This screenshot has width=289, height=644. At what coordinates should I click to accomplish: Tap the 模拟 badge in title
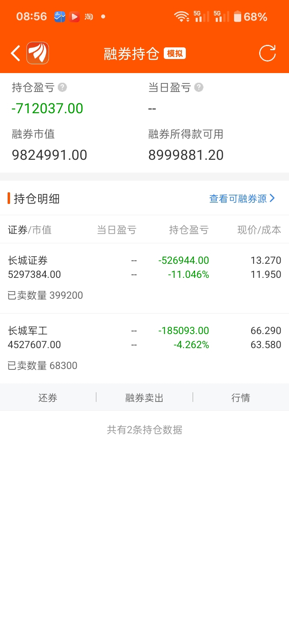pos(175,53)
